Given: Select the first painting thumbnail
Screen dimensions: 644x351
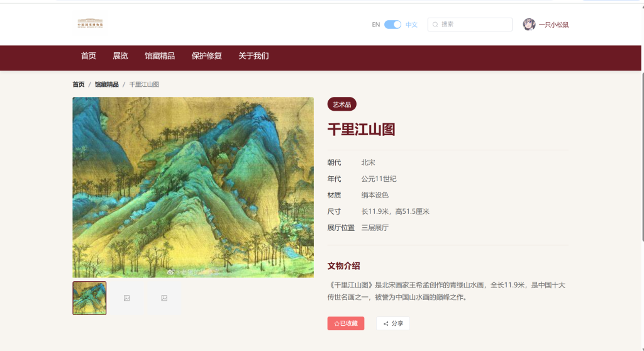Looking at the screenshot, I should pos(89,298).
